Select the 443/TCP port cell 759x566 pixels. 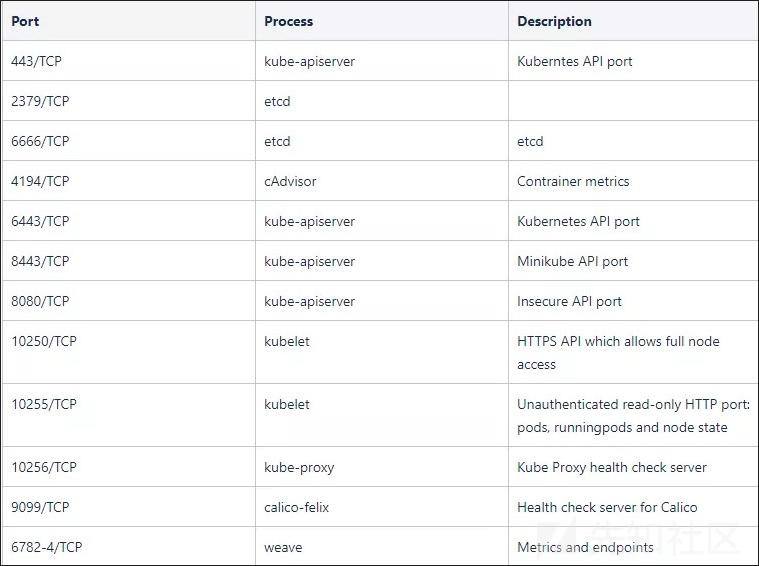tap(37, 61)
